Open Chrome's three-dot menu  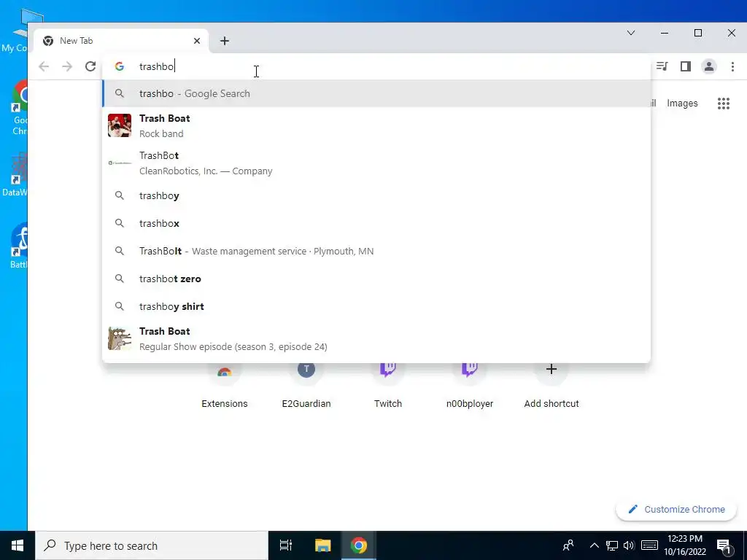732,66
